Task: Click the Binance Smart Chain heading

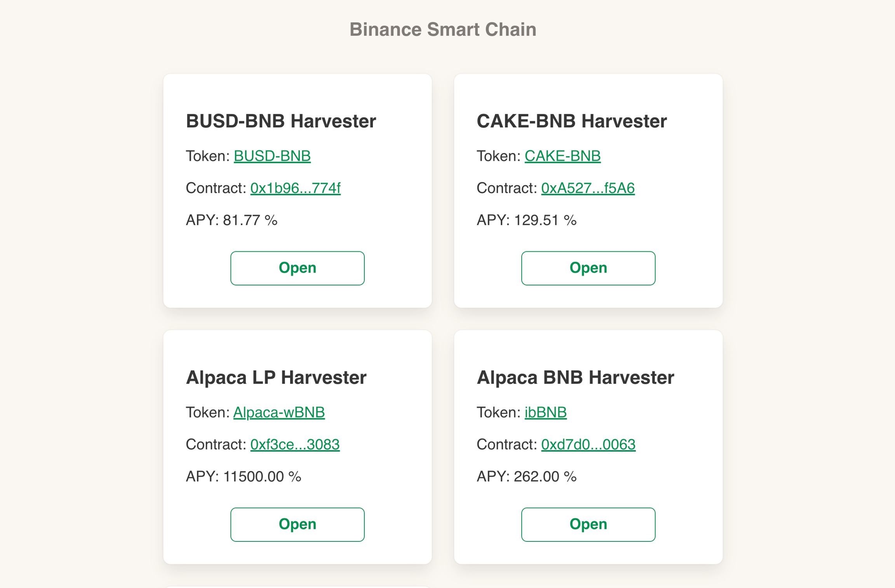Action: (x=443, y=30)
